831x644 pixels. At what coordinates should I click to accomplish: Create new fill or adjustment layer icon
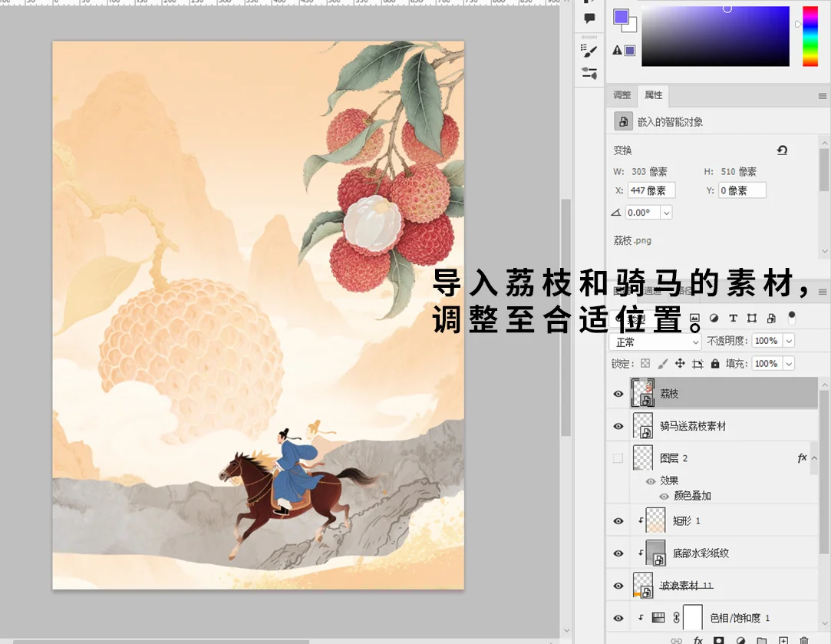pos(740,640)
